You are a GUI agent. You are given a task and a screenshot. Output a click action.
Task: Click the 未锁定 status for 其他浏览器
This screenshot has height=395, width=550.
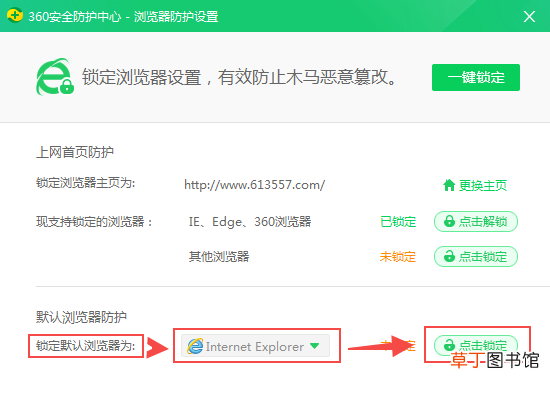(x=398, y=257)
